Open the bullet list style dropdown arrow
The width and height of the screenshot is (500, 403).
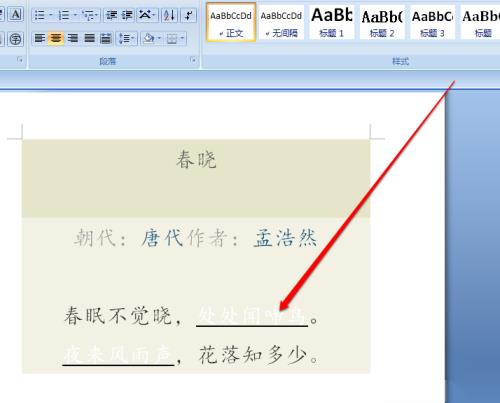point(51,15)
